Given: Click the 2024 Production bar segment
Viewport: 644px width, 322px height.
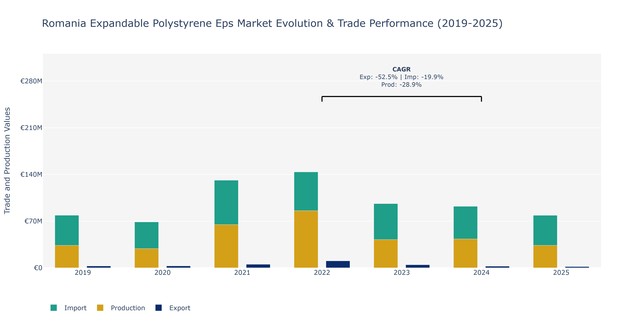Looking at the screenshot, I should (x=466, y=253).
